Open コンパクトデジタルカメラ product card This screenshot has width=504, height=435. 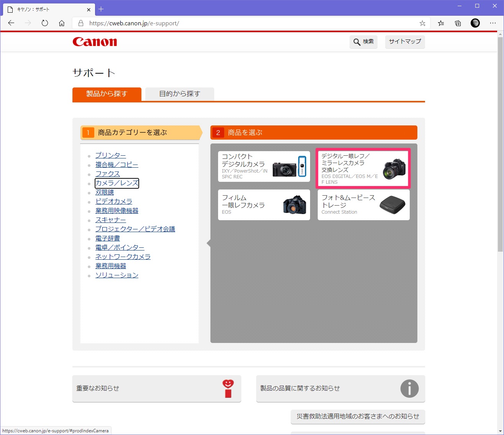(x=264, y=166)
